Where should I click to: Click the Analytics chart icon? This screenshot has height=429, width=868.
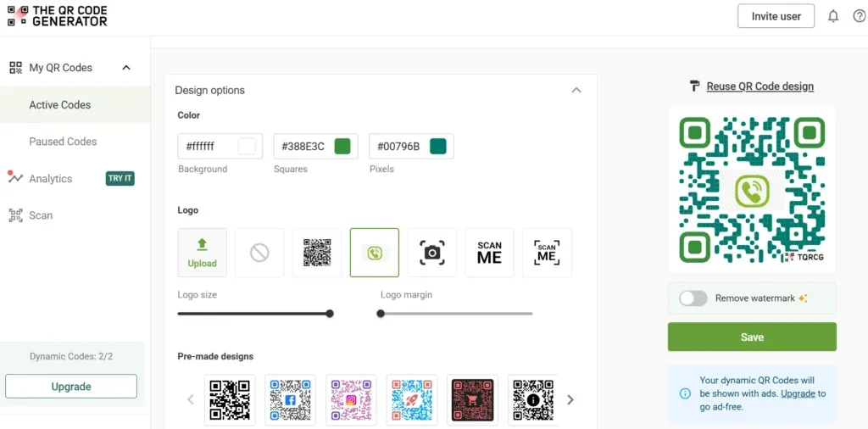pos(15,178)
